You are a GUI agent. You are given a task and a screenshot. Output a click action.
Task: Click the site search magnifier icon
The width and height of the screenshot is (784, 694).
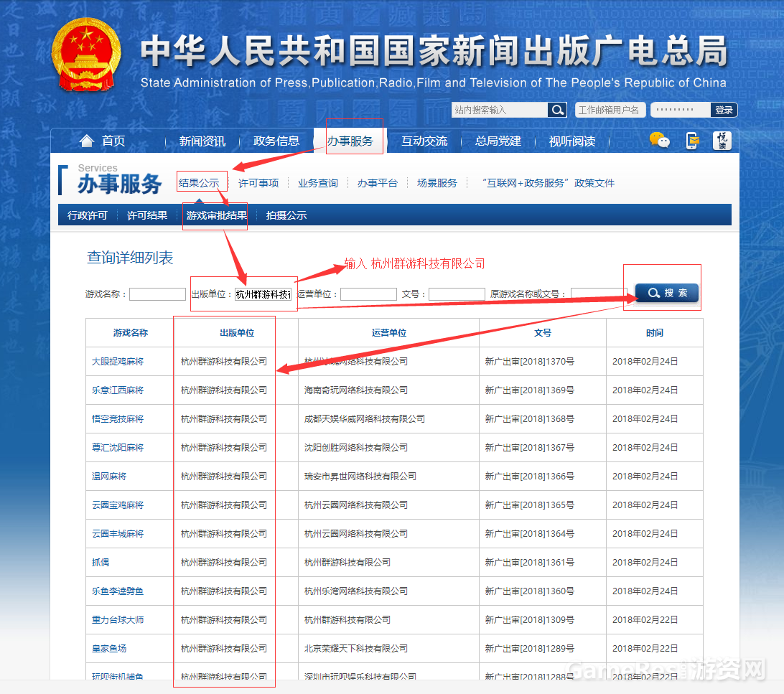[x=557, y=110]
